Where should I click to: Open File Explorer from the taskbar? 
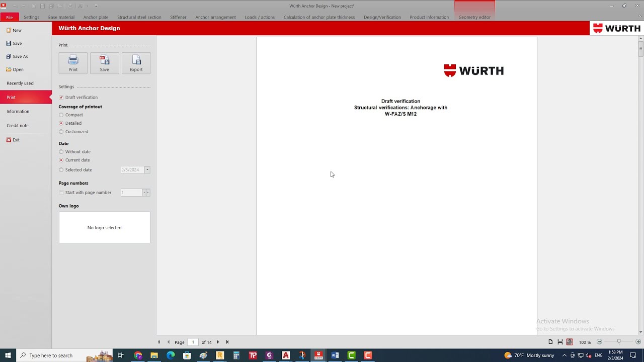click(x=154, y=355)
